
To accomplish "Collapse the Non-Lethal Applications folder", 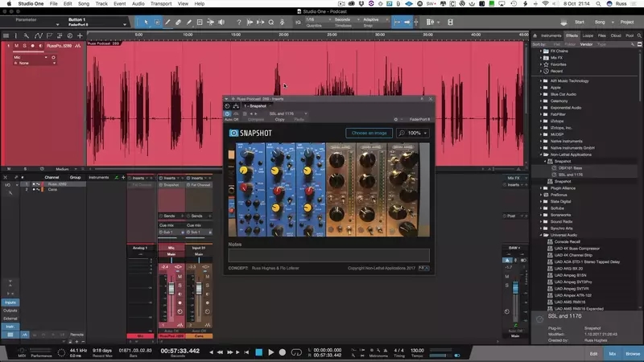I will pyautogui.click(x=541, y=154).
